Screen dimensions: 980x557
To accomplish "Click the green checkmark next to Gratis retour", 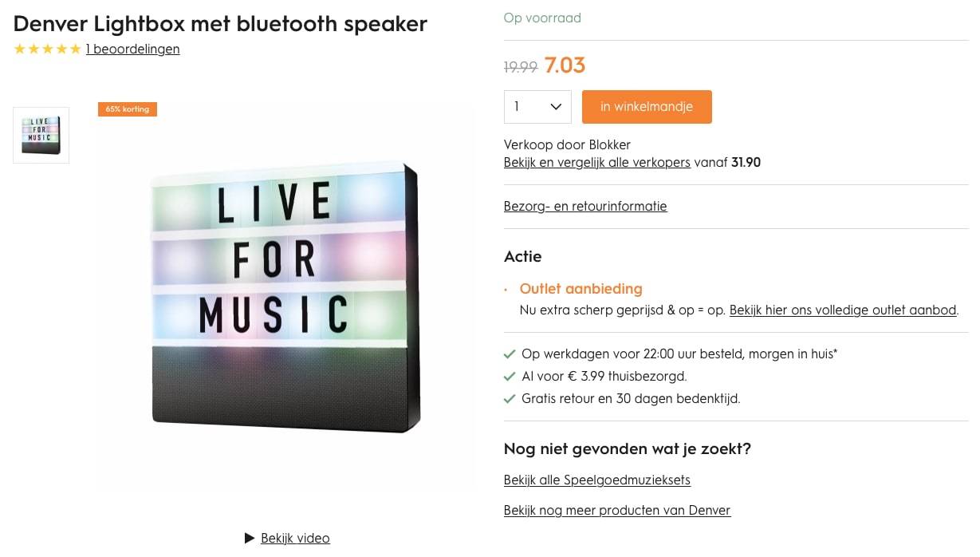I will point(510,398).
